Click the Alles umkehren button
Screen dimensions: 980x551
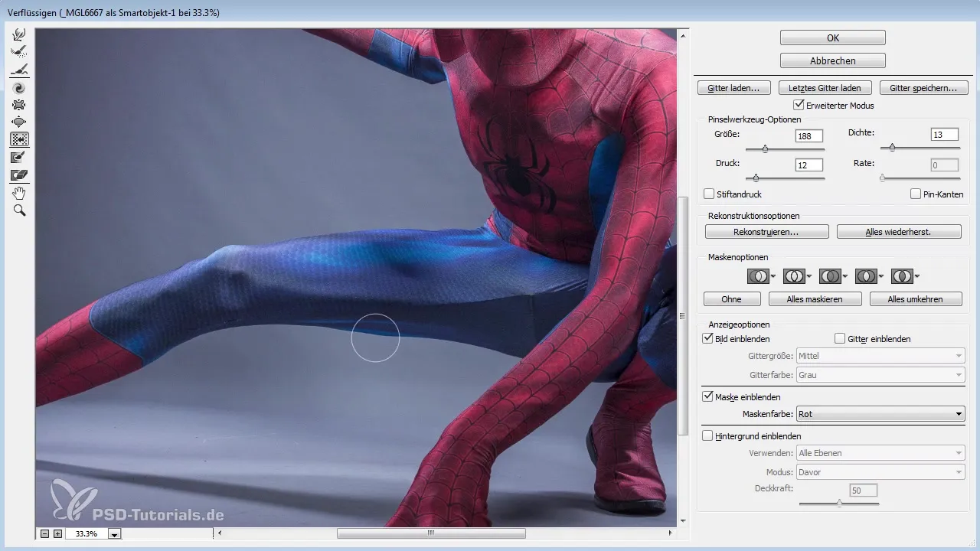(x=915, y=299)
